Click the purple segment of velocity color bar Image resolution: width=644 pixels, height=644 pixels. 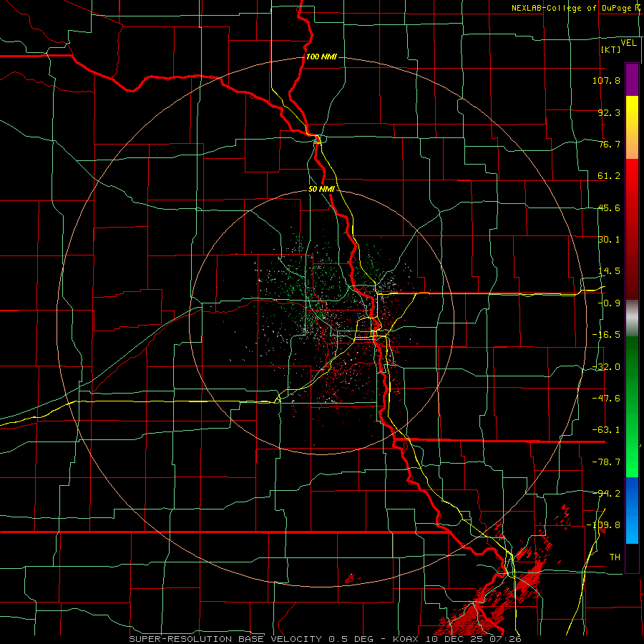click(x=632, y=79)
